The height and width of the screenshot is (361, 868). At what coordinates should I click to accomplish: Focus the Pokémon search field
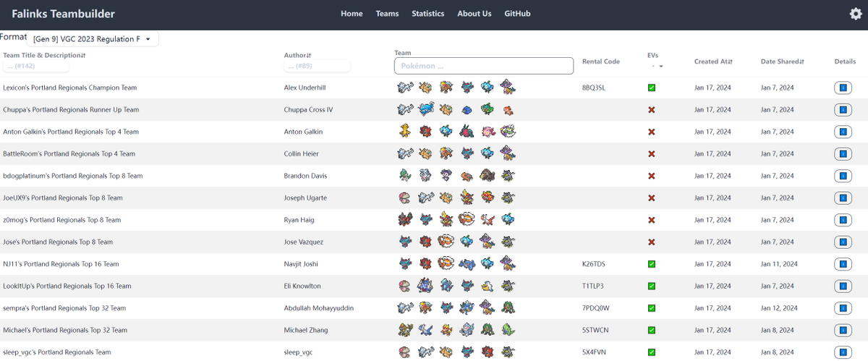click(x=484, y=66)
